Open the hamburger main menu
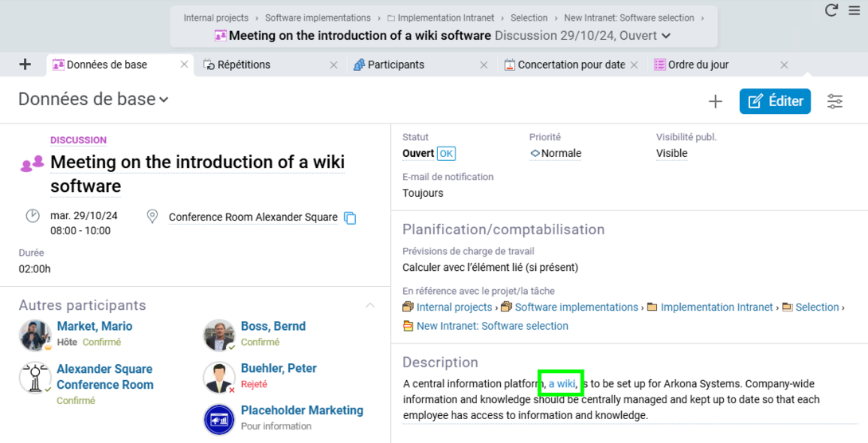Screen dimensions: 868x443 (x=854, y=10)
